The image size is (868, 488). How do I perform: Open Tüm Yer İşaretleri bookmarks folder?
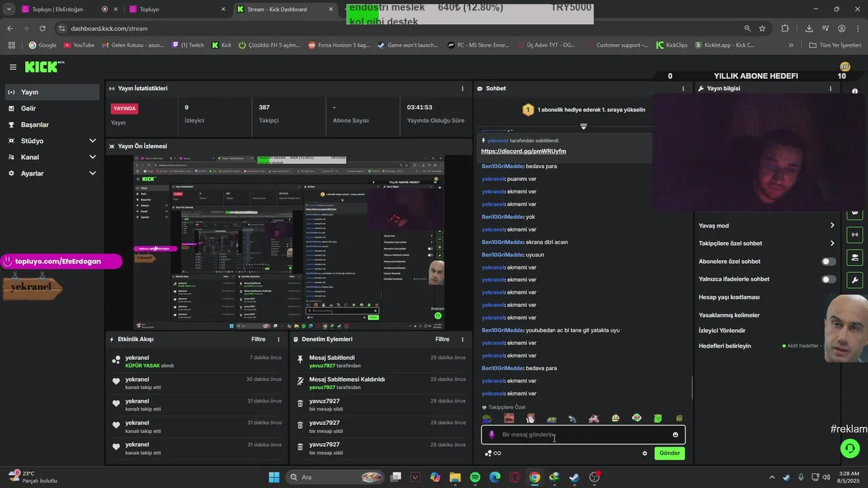(x=835, y=45)
